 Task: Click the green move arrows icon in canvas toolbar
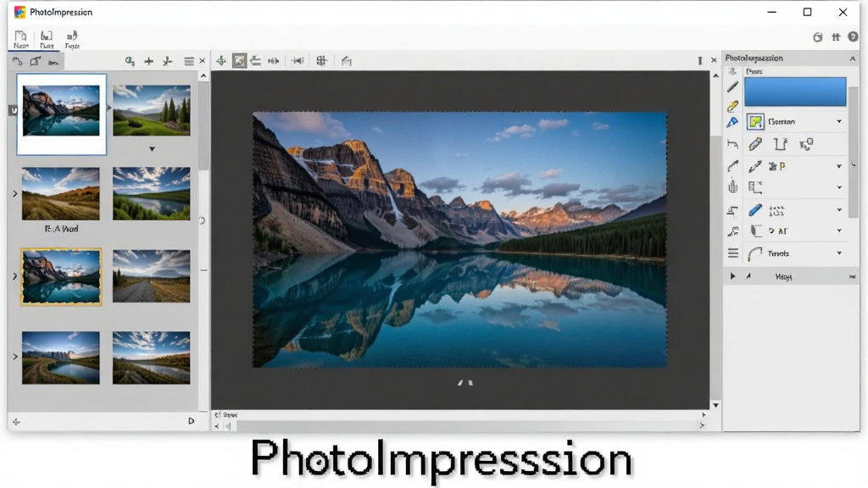[221, 61]
